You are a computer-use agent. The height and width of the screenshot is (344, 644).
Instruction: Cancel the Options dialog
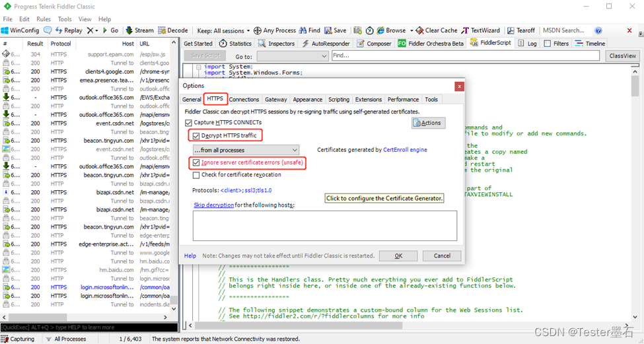coord(442,256)
